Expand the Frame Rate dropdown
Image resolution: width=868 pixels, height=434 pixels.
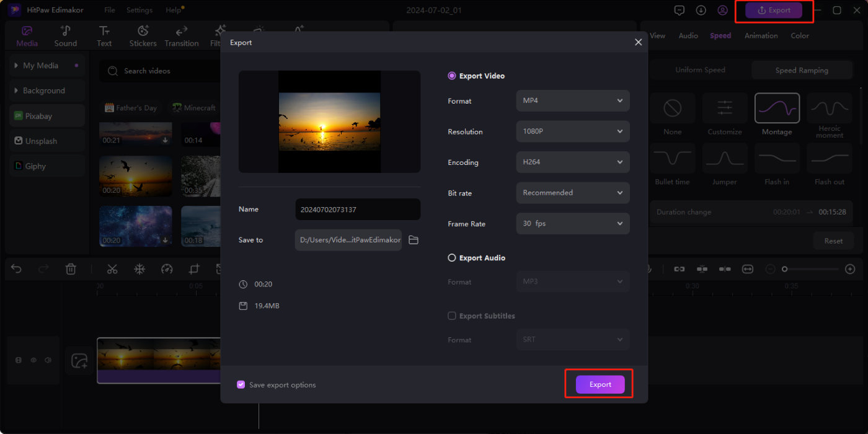[x=572, y=224]
